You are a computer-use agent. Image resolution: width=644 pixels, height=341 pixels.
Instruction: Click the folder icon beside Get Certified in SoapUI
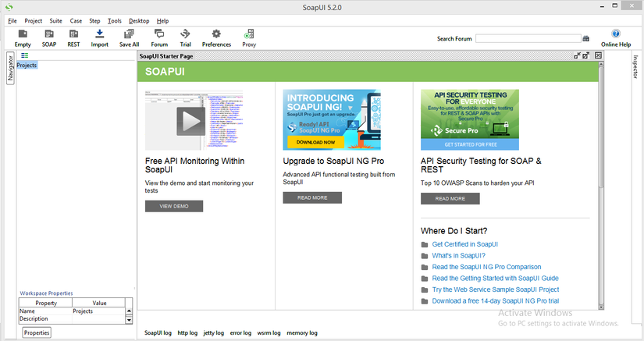click(425, 244)
